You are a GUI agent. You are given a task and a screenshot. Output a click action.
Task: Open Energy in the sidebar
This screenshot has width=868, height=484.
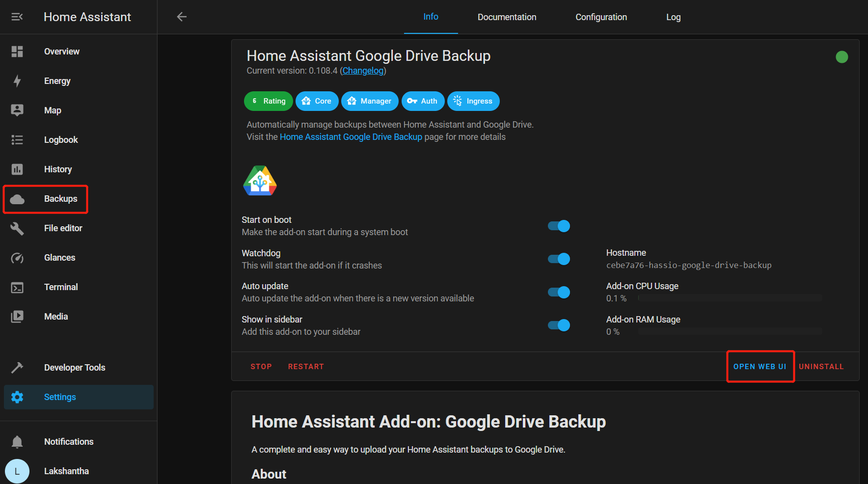[79, 81]
